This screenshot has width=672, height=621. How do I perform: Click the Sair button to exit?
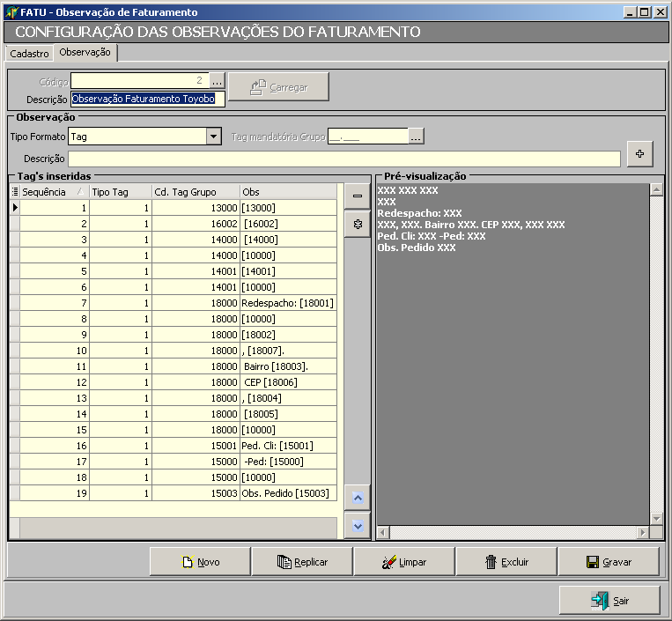pos(609,600)
